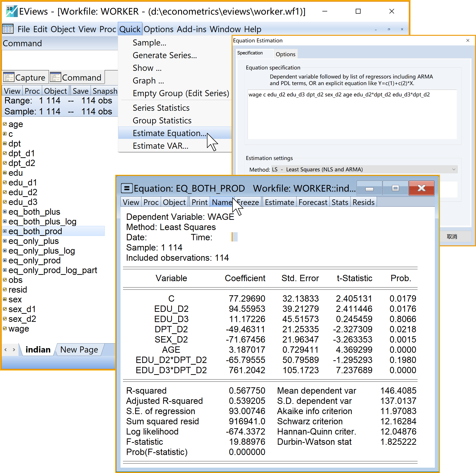Screen dimensions: 476x473
Task: Click the eq_both_plus equation icon
Action: tap(5, 212)
